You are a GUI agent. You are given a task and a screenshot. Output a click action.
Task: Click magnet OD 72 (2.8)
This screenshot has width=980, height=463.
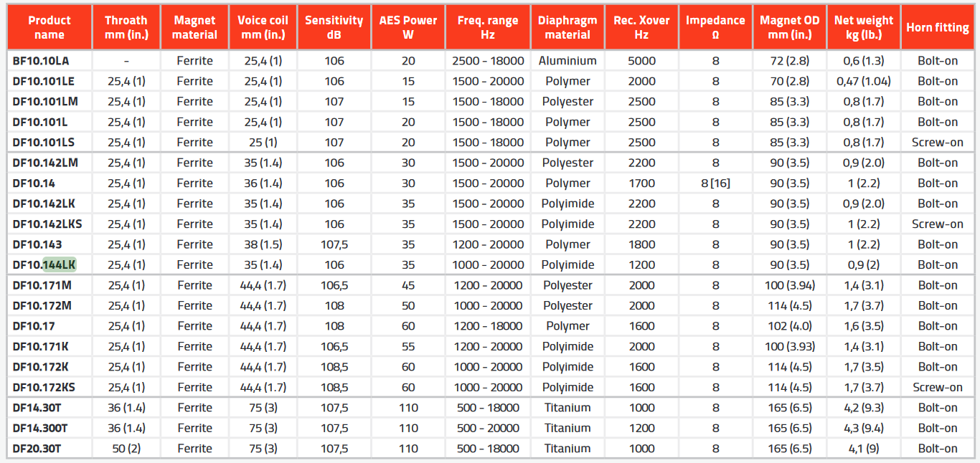(789, 61)
